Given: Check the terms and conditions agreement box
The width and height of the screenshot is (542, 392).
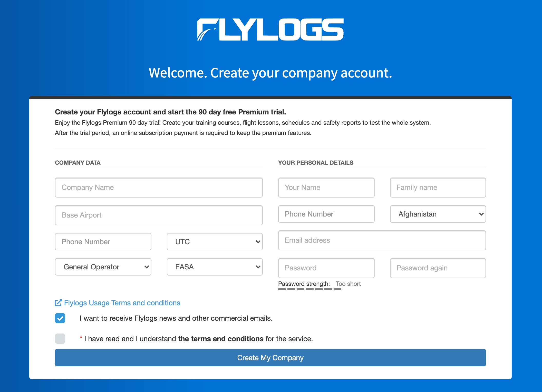Looking at the screenshot, I should (60, 339).
